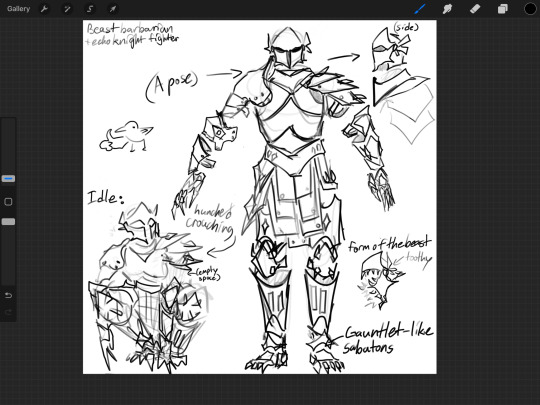Adjust the brush size slider handle
Image resolution: width=540 pixels, height=405 pixels.
point(8,178)
